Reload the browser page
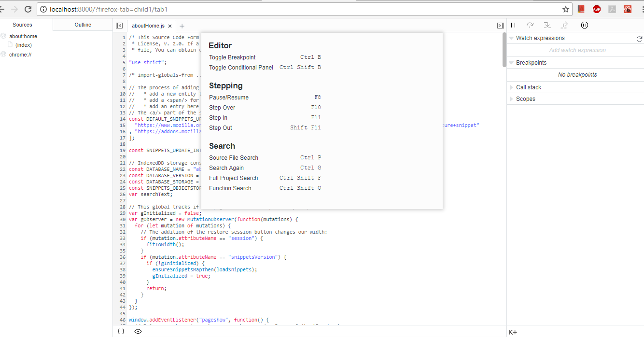Screen dimensions: 644x337 pos(28,9)
